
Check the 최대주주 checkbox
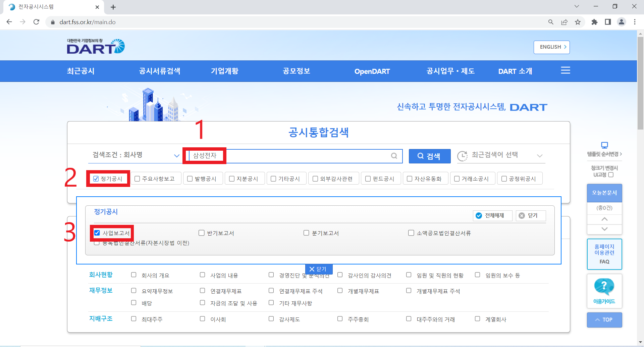(x=133, y=318)
